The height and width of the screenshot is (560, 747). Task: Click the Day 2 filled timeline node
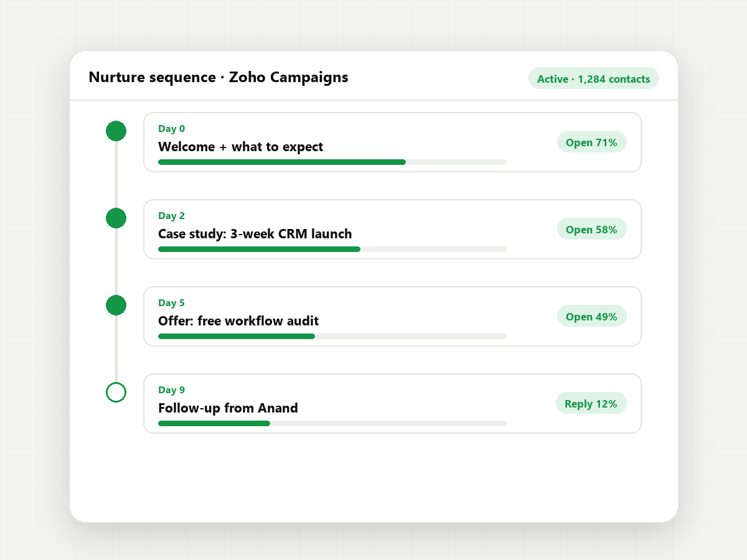coord(116,218)
